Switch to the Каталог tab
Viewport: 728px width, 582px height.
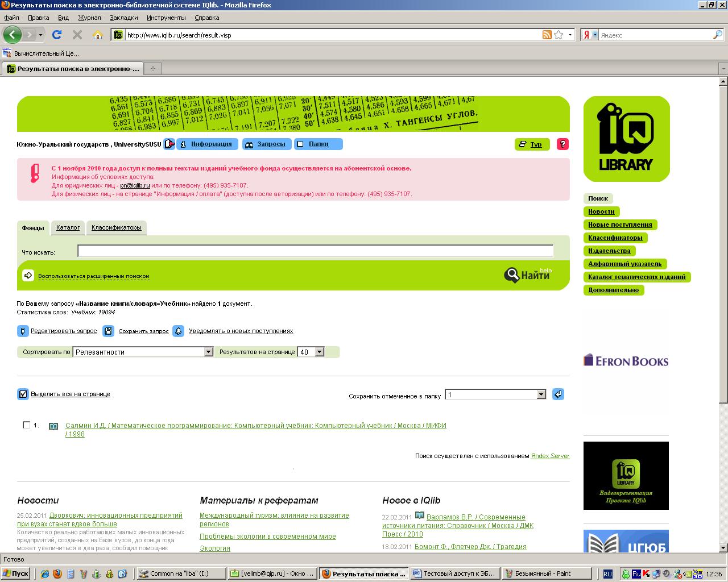[x=68, y=227]
